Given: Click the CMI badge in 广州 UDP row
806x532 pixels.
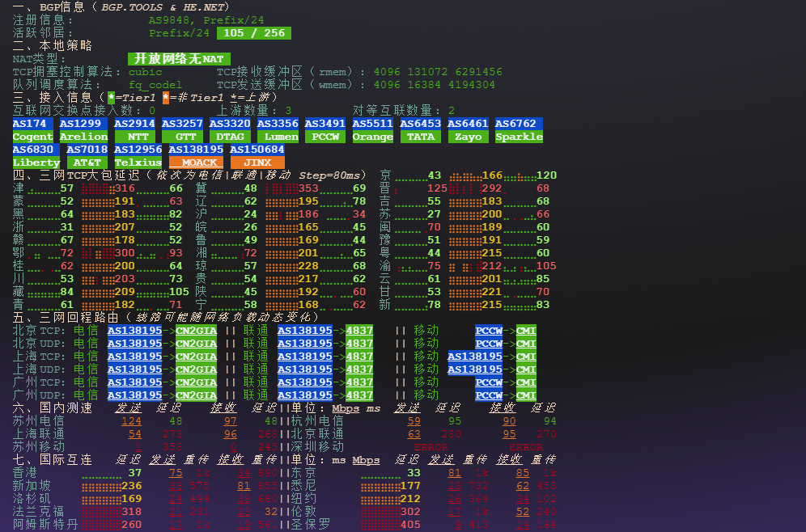Looking at the screenshot, I should coord(526,395).
